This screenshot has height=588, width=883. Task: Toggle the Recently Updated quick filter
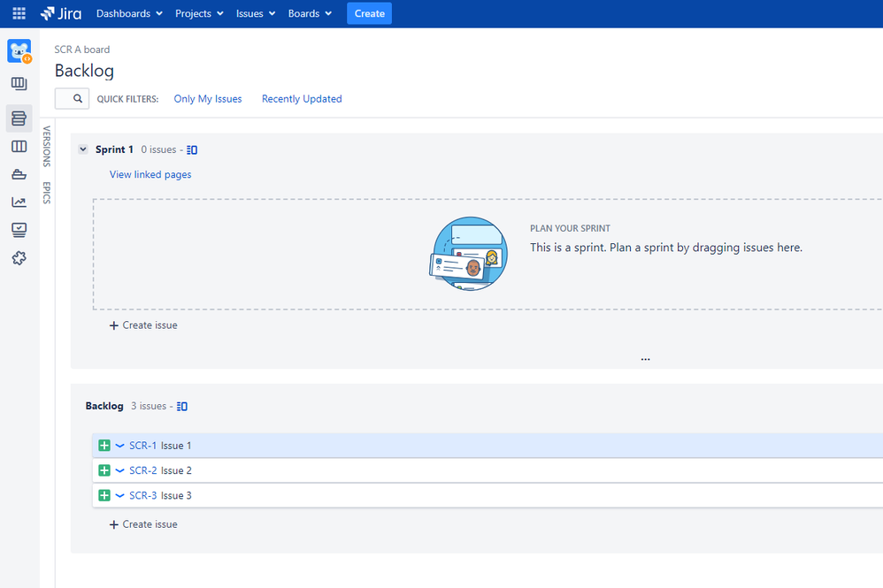(302, 99)
